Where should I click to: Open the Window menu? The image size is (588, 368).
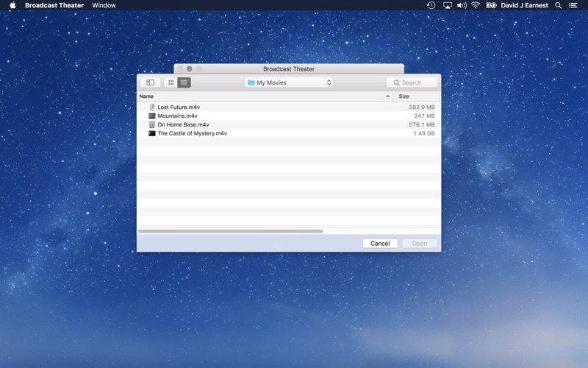click(104, 5)
